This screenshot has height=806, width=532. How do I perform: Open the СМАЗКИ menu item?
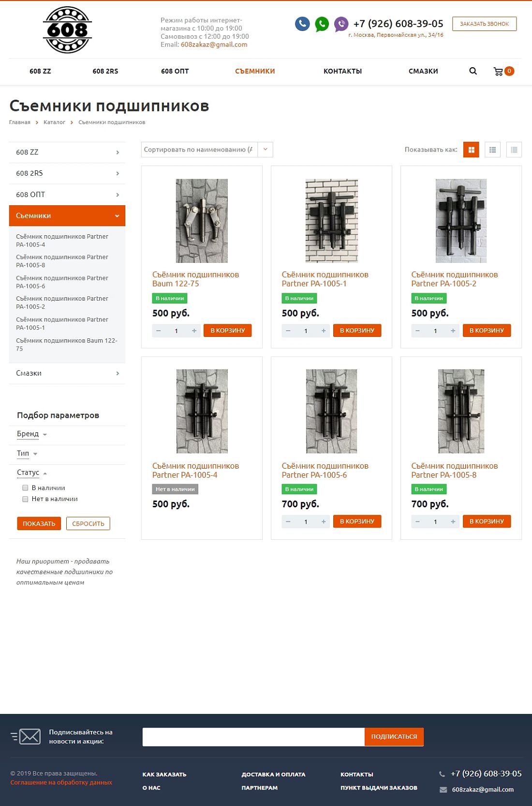(423, 71)
